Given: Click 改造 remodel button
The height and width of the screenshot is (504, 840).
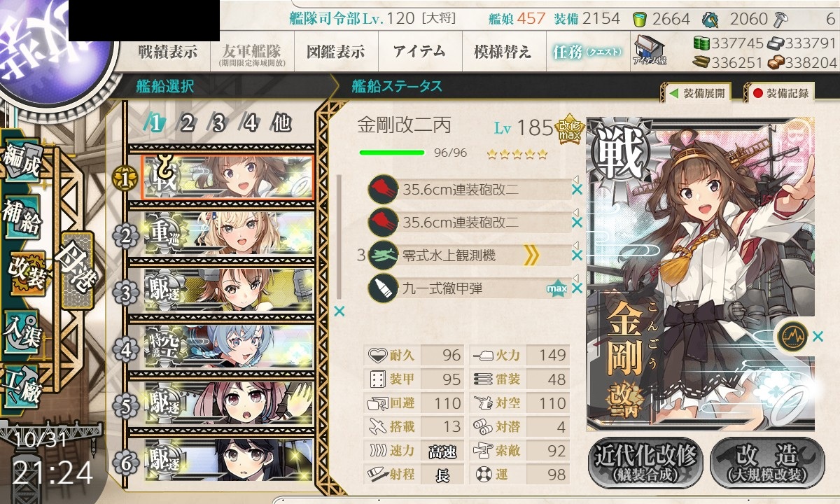Looking at the screenshot, I should point(762,463).
